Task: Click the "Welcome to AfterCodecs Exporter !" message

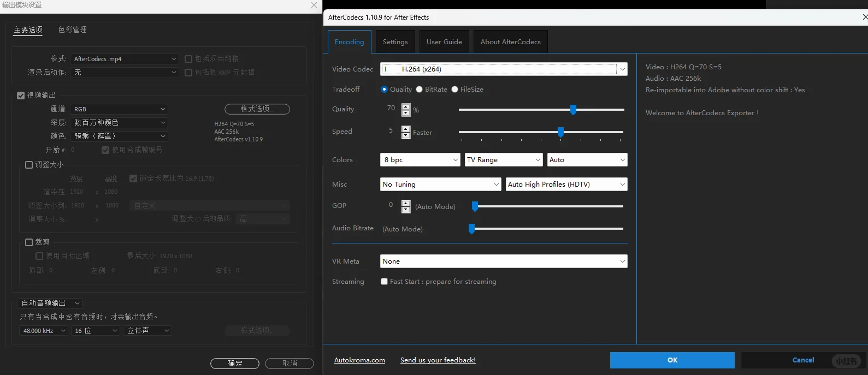Action: (702, 113)
